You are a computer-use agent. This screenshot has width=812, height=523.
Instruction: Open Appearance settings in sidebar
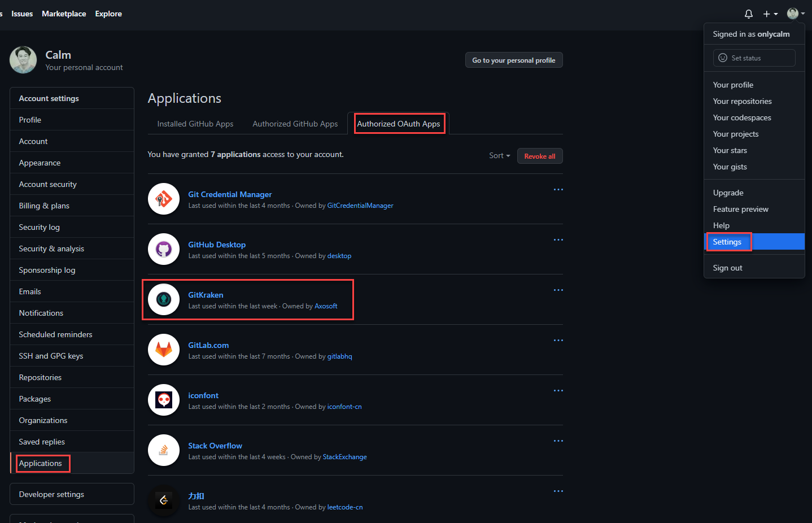72,163
